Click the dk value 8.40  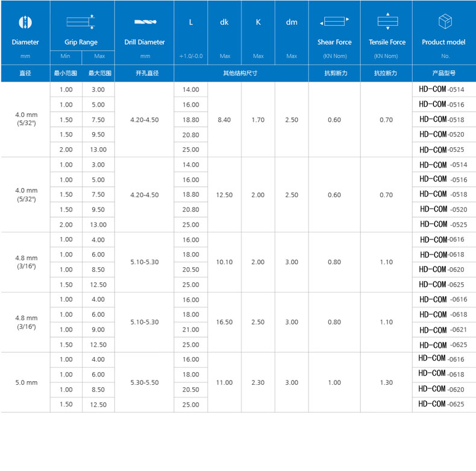pos(224,119)
